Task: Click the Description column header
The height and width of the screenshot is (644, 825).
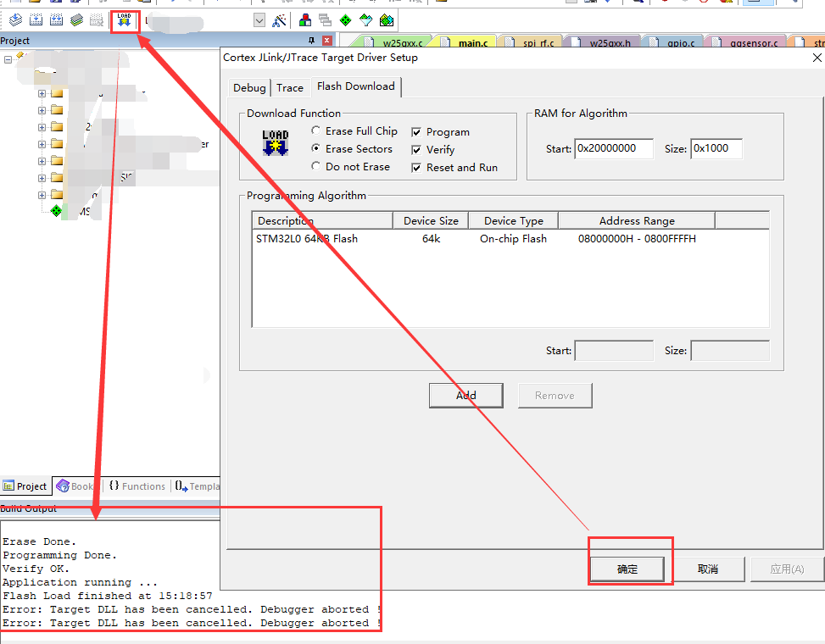Action: (322, 221)
